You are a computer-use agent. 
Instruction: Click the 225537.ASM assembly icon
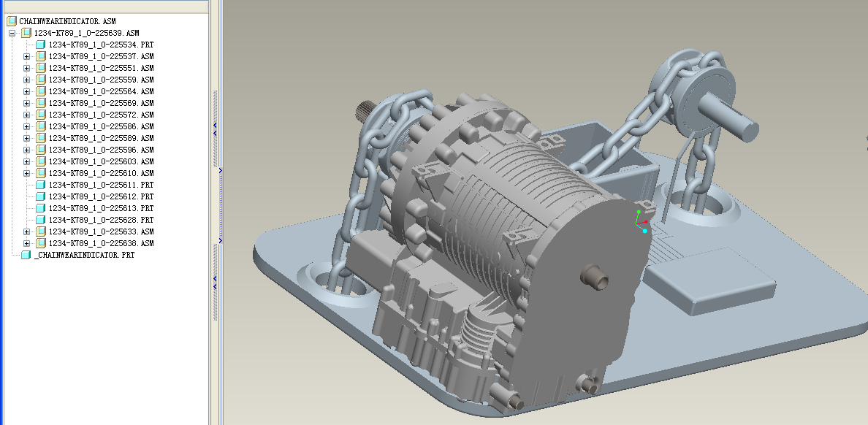(40, 56)
